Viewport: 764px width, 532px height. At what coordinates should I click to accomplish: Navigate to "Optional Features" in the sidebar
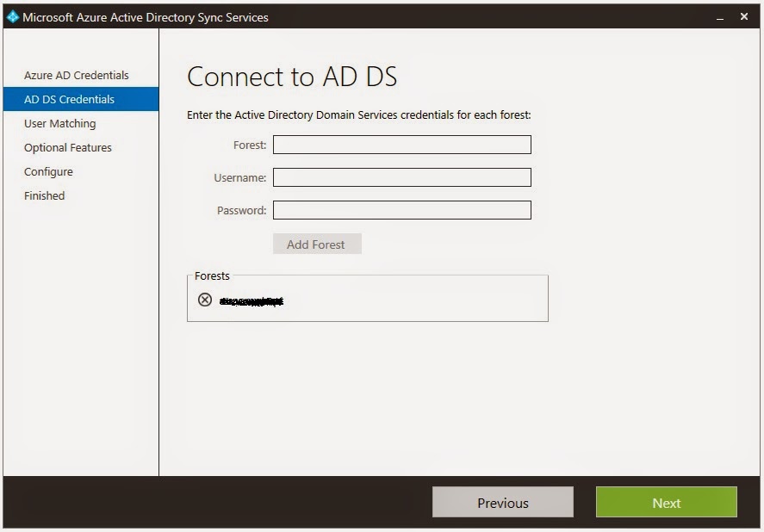67,147
